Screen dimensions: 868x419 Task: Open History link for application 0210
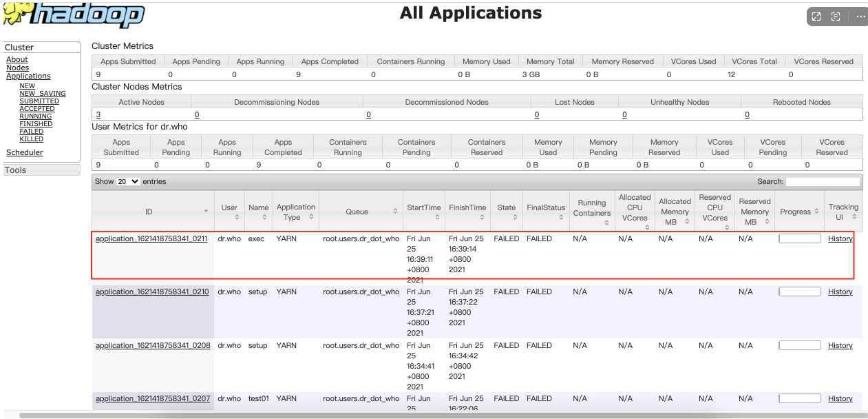840,292
